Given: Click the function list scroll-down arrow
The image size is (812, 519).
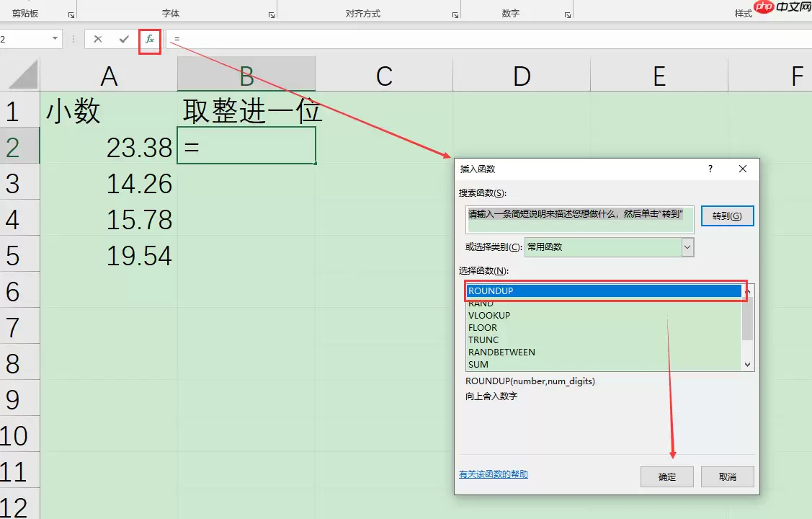Looking at the screenshot, I should [747, 365].
